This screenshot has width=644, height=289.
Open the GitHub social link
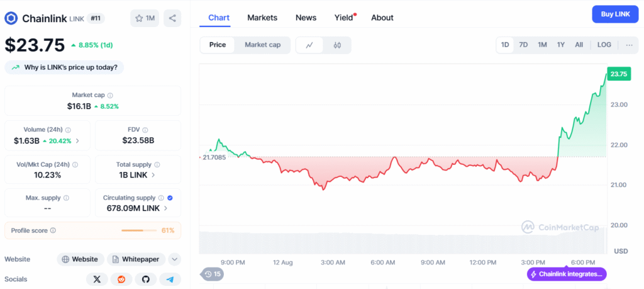146,280
